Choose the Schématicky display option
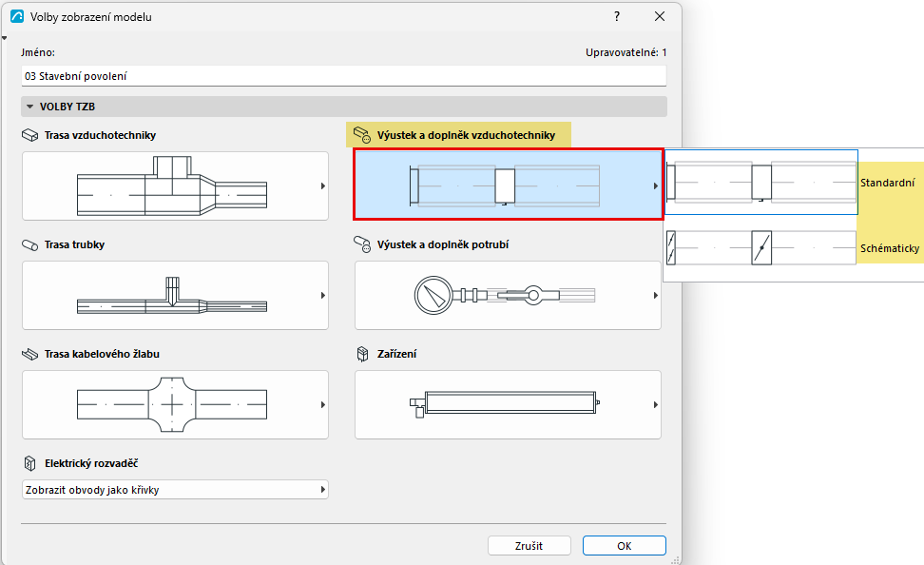 [794, 247]
